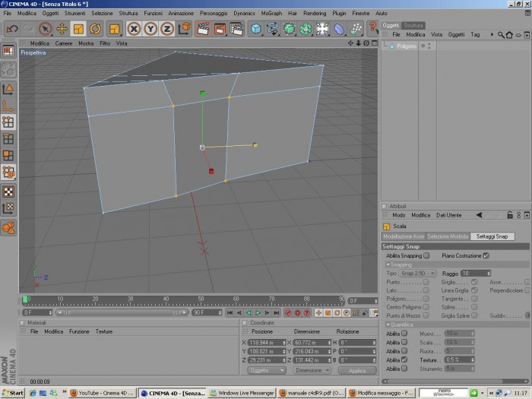This screenshot has width=532, height=399.
Task: Click the coordinate system icon
Action: pyautogui.click(x=184, y=29)
